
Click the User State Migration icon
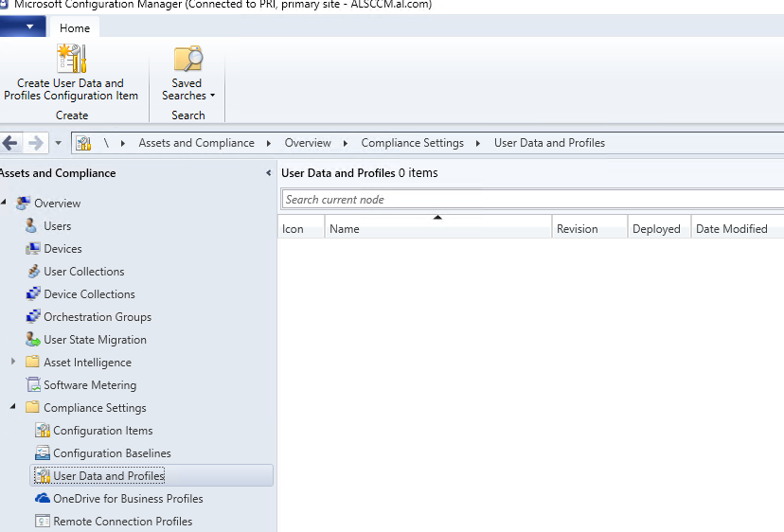33,340
